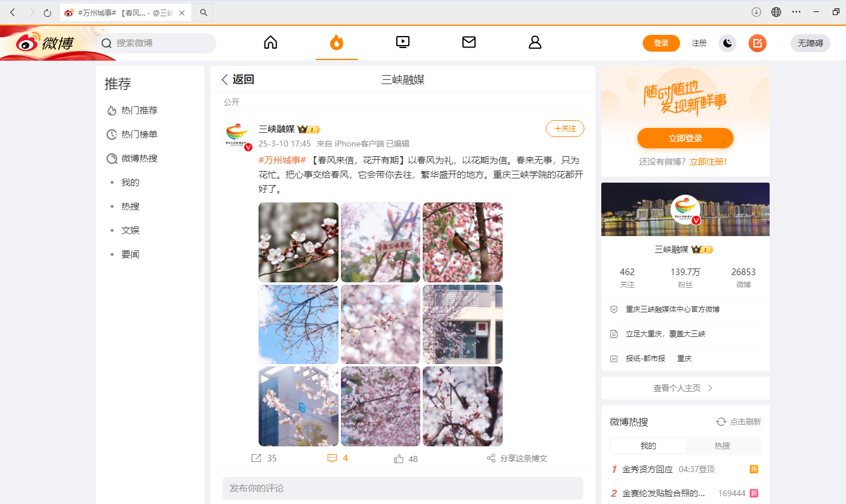Enable 无障碍 accessibility mode
This screenshot has width=846, height=504.
810,43
